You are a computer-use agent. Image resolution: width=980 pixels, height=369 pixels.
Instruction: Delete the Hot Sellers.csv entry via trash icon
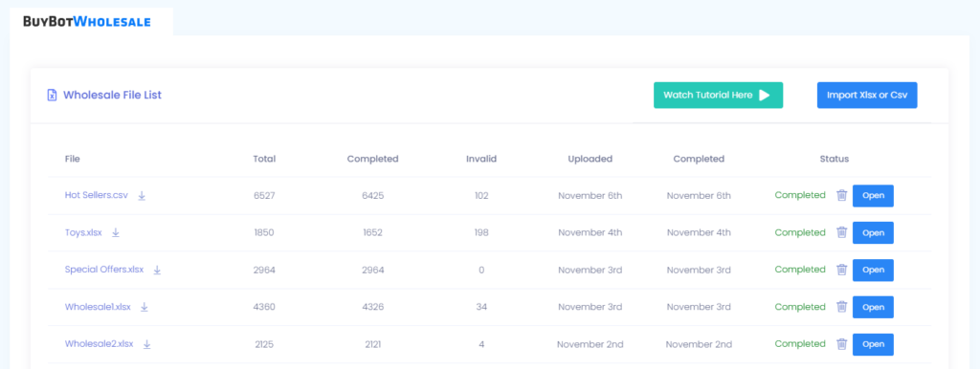point(842,195)
